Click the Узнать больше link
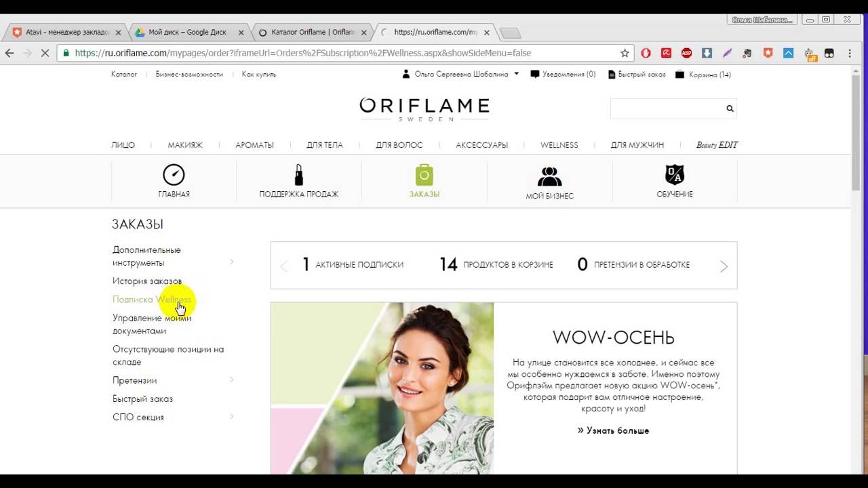This screenshot has width=868, height=488. click(x=613, y=430)
